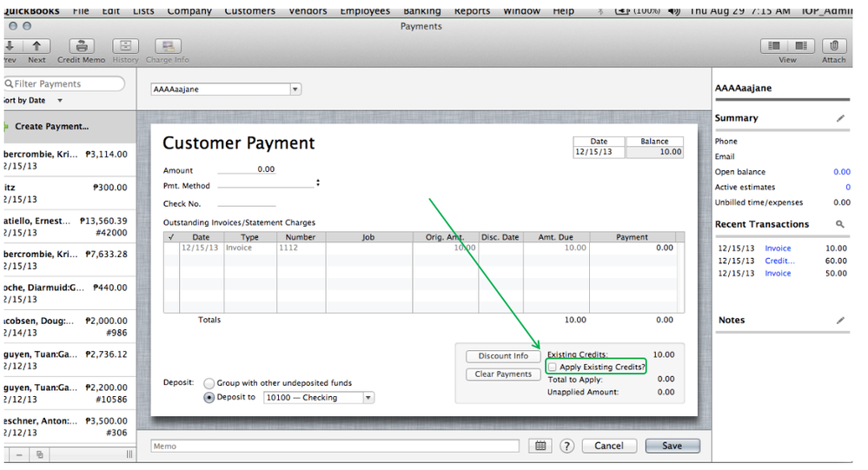The height and width of the screenshot is (470, 868).
Task: Select the Deposit to radio button
Action: 209,398
